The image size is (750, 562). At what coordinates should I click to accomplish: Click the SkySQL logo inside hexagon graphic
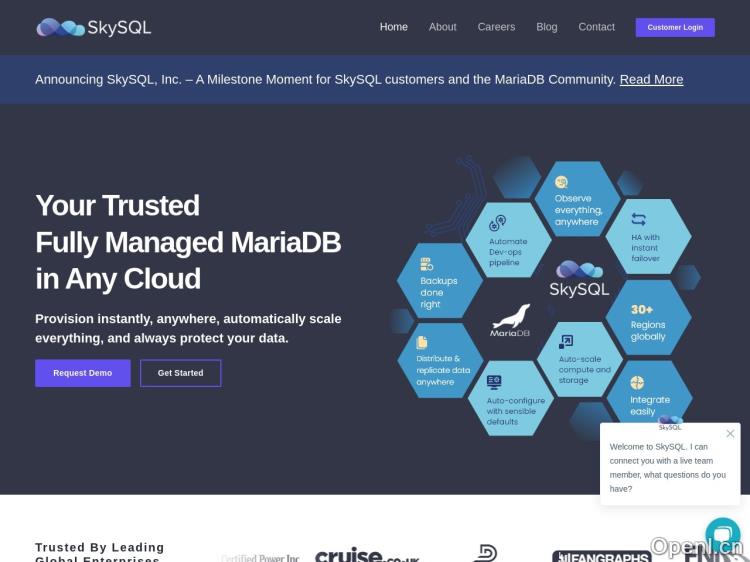click(x=579, y=279)
